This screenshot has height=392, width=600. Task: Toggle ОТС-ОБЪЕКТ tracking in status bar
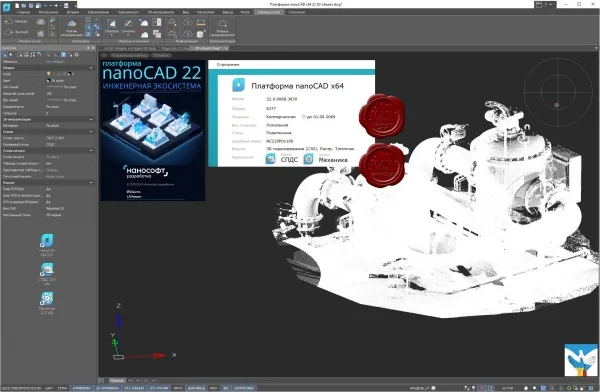134,388
